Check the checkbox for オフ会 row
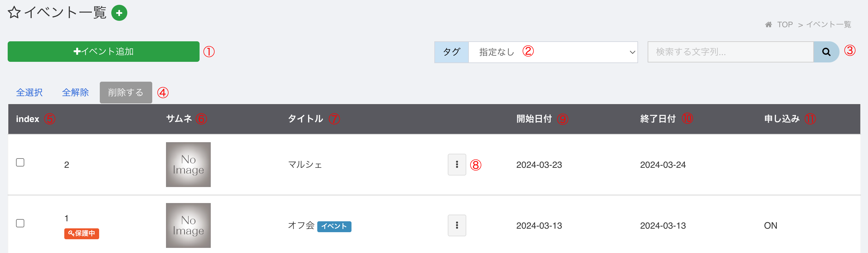The width and height of the screenshot is (868, 253). point(20,223)
